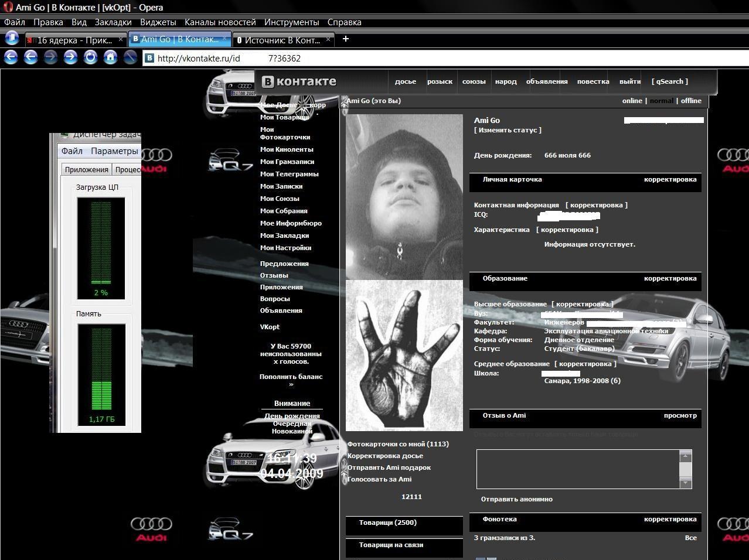Image resolution: width=749 pixels, height=560 pixels.
Task: Open 'Мои Настройки' in the sidebar
Action: (286, 248)
